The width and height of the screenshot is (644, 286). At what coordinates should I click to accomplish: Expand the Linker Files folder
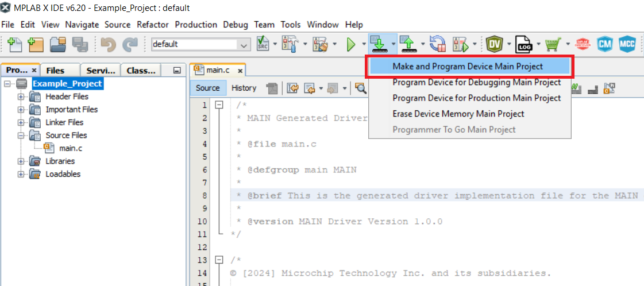21,122
